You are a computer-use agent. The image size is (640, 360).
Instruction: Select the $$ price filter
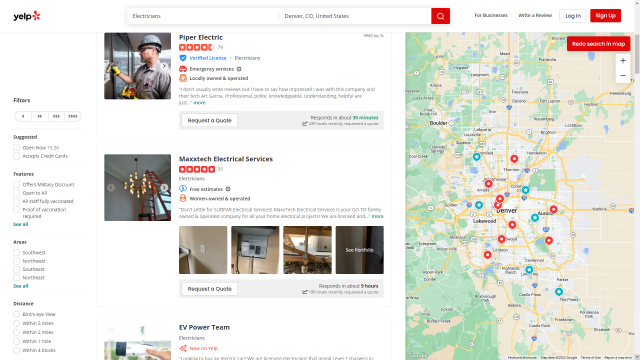(40, 116)
